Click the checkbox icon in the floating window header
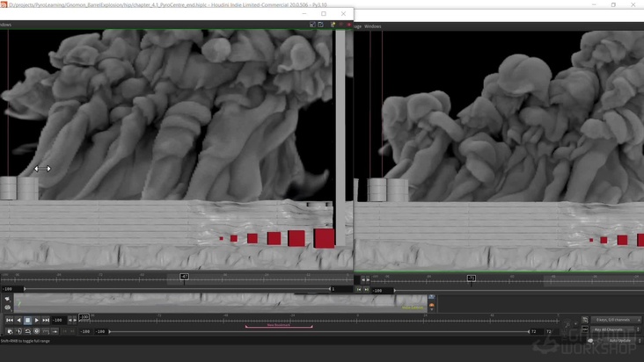Screen dimensions: 644x362 coord(312,25)
